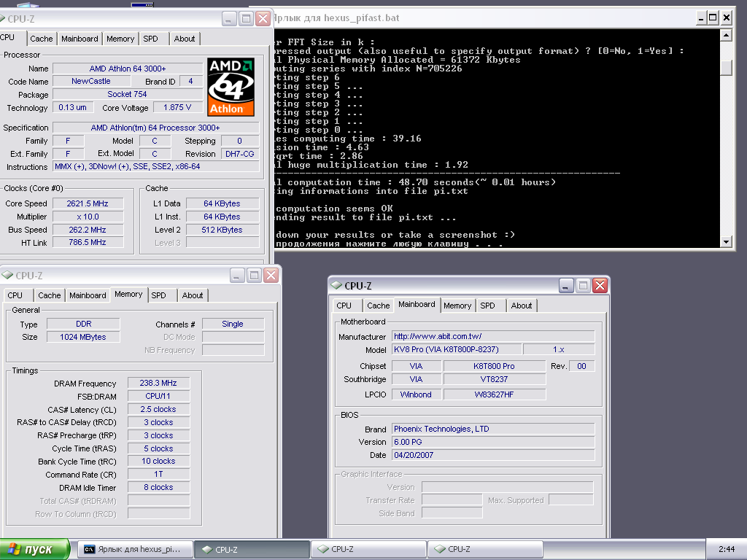Open Memory tab in top CPU-Z window
747x560 pixels.
click(120, 39)
